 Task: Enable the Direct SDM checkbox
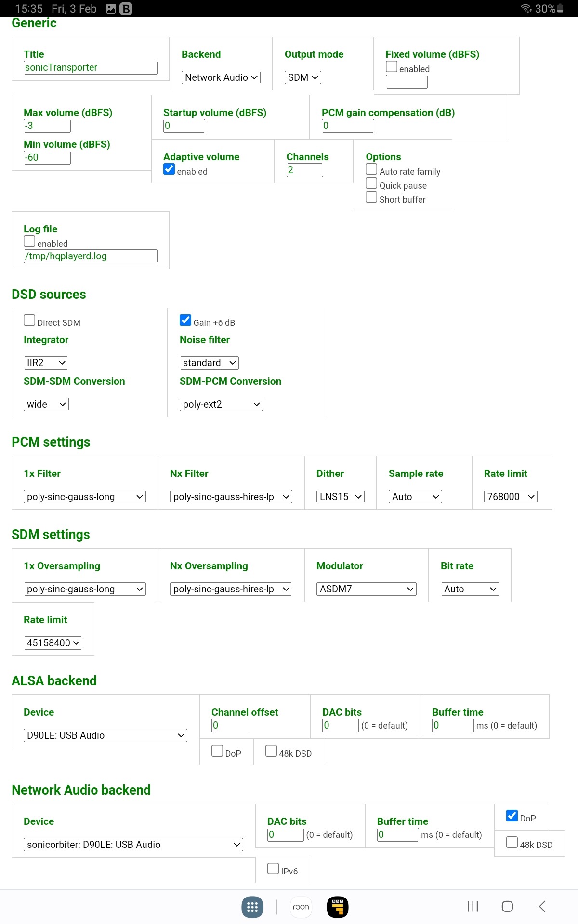tap(29, 320)
